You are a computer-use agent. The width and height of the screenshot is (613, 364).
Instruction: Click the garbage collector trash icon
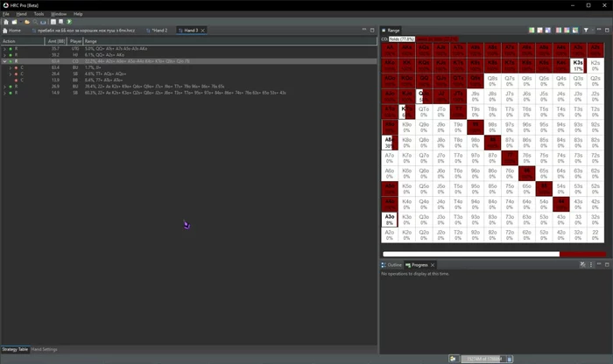(510, 359)
